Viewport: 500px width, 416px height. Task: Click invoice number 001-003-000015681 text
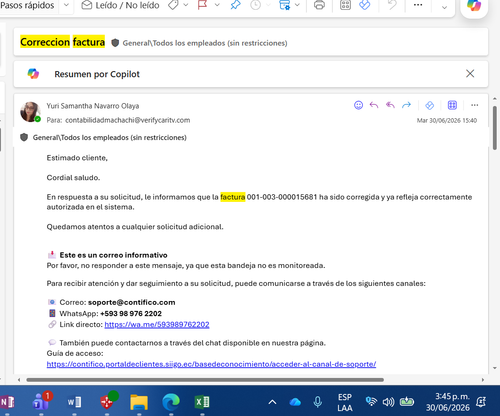282,197
